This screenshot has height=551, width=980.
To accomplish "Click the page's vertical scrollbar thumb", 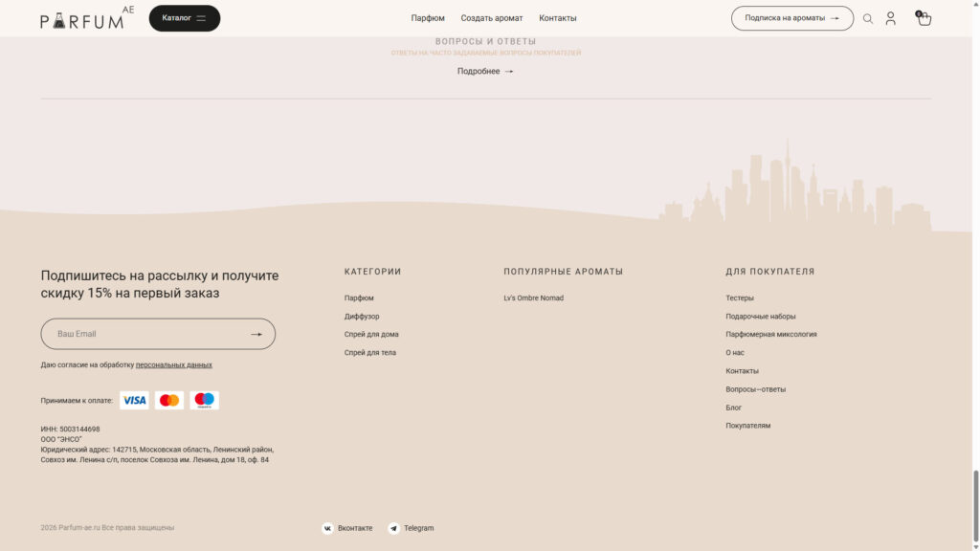I will pyautogui.click(x=975, y=503).
